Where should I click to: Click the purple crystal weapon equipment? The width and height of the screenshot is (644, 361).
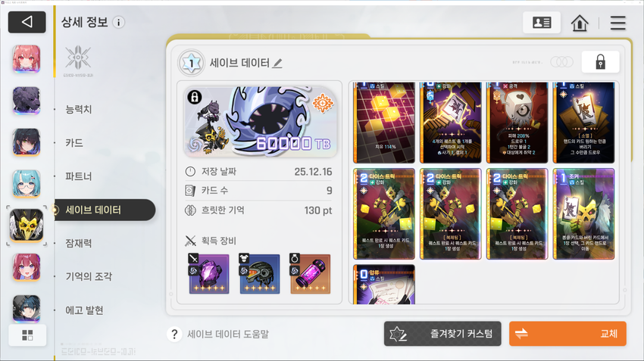coord(209,274)
